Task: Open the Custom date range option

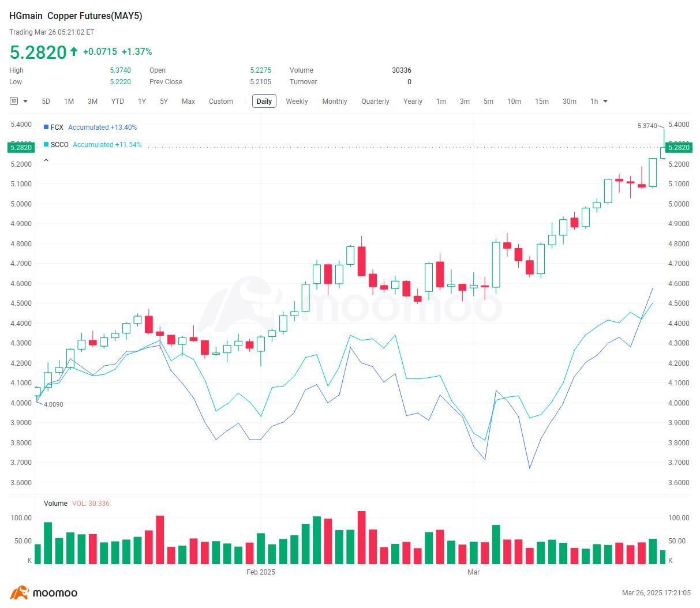Action: point(221,101)
